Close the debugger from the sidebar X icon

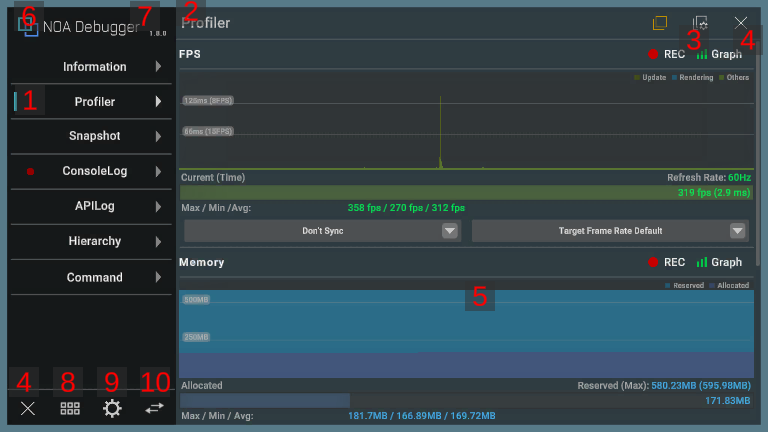pyautogui.click(x=28, y=408)
